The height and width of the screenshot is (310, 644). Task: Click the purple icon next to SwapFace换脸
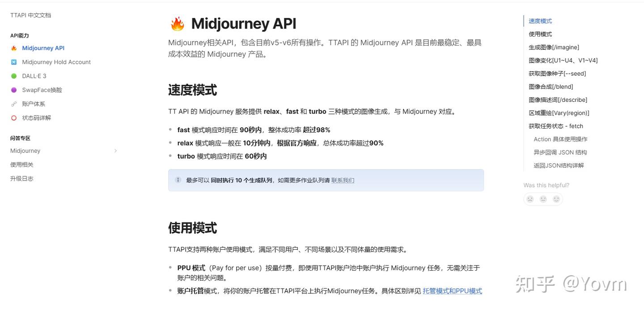point(14,90)
